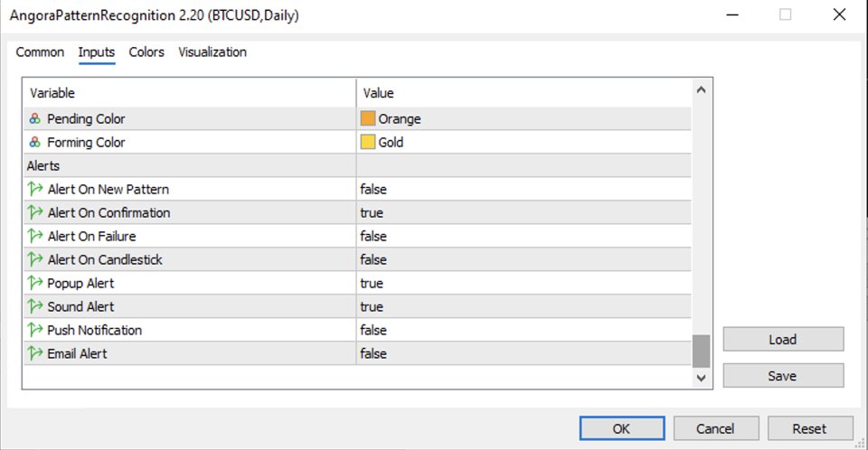This screenshot has height=450, width=868.
Task: Click the arrow icon beside Popup Alert
Action: 35,283
